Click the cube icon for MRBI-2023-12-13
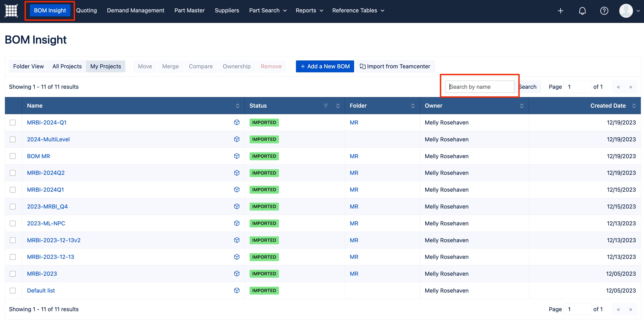Screen dimensions: 644x324 pos(236,257)
